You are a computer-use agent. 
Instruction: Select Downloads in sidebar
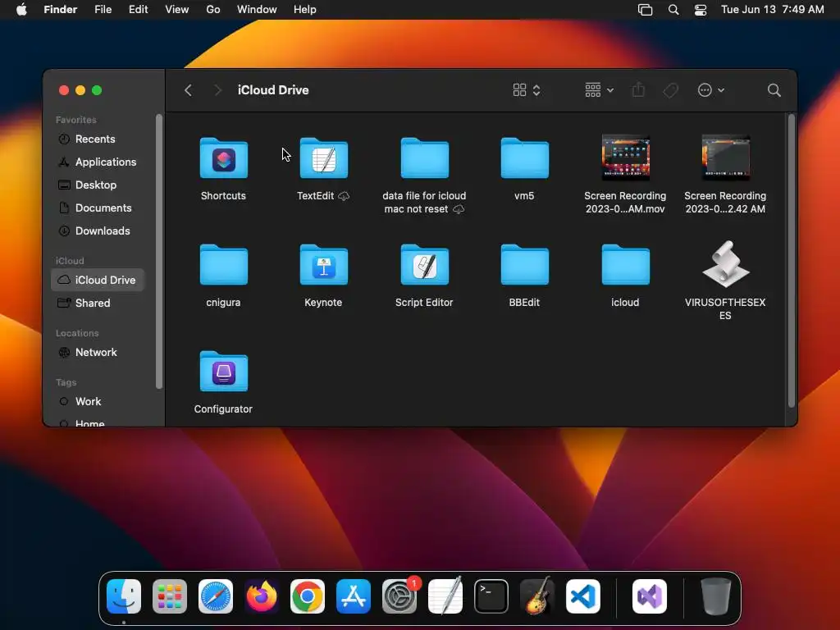[98, 231]
